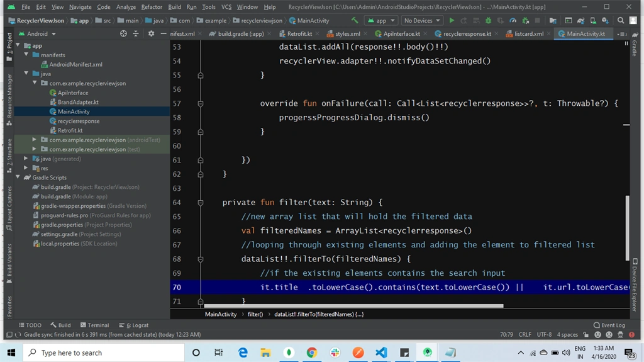
Task: Click the red error notification icon in status bar
Action: tap(632, 334)
